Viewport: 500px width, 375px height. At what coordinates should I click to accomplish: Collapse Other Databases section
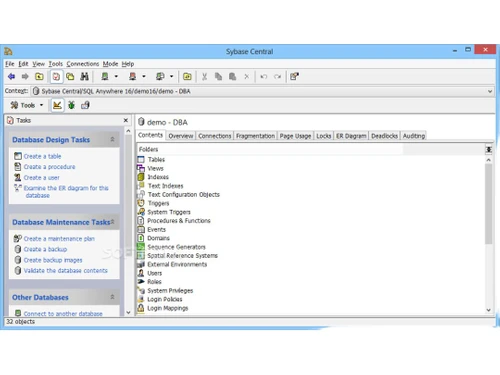tap(112, 297)
